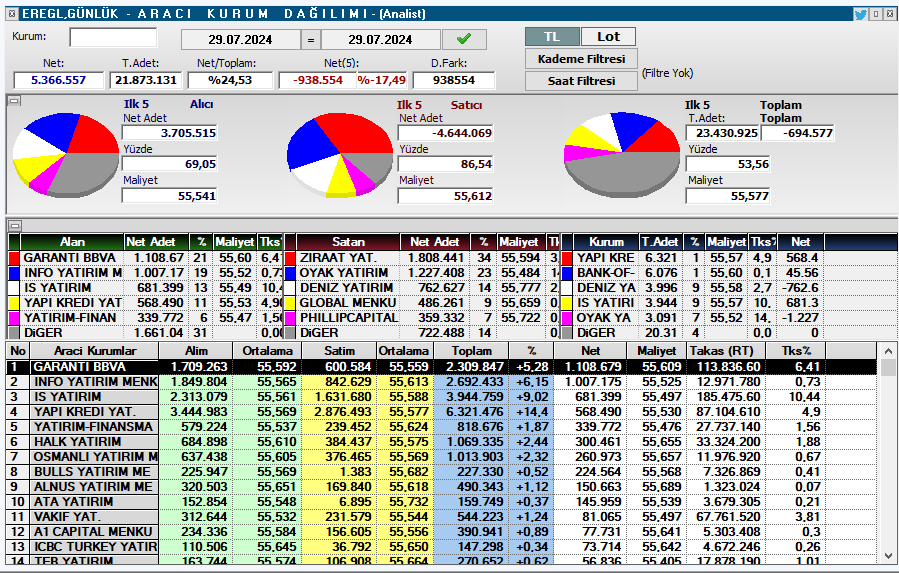Viewport: 899px width, 573px height.
Task: Click Toplam T.Adet value 23.430.925
Action: point(722,133)
